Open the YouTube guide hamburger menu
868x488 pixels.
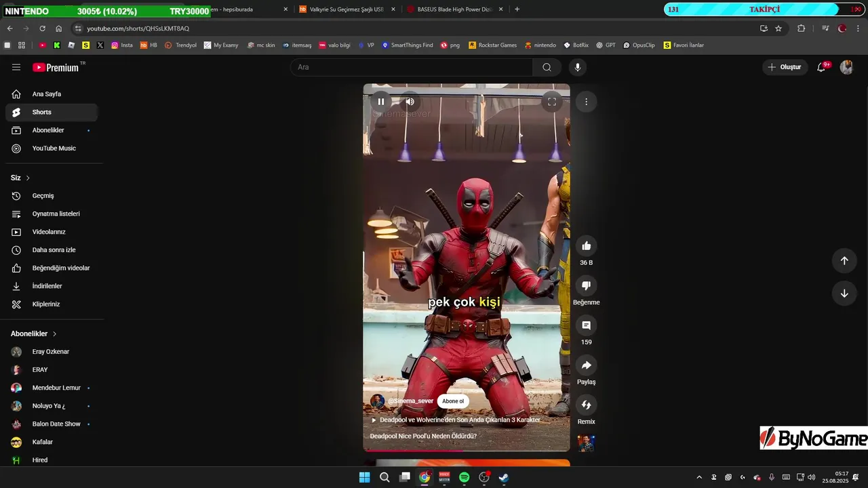tap(16, 67)
